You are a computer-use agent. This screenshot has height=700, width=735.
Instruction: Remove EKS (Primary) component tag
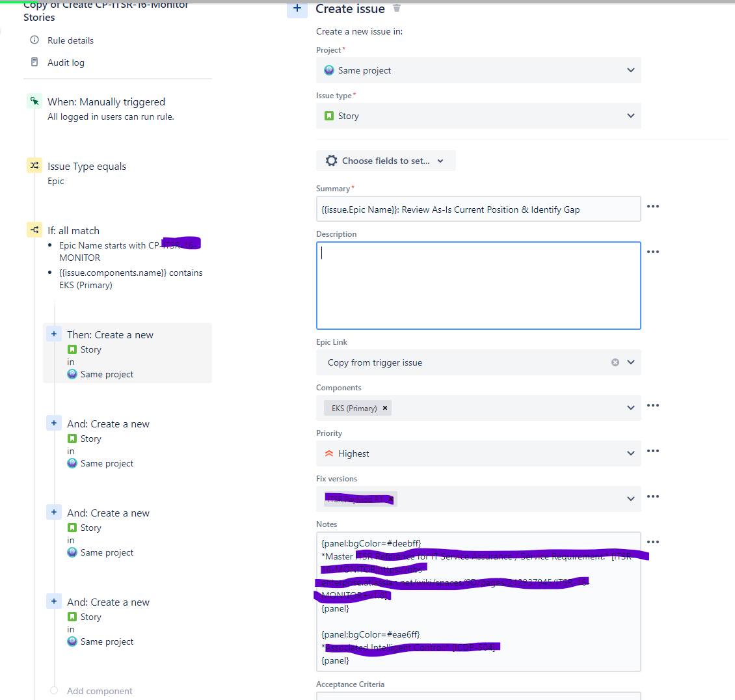coord(385,408)
